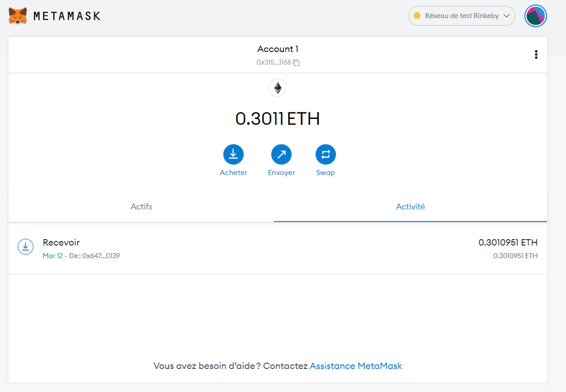Click the Swap icon button
Viewport: 566px width, 392px height.
pyautogui.click(x=325, y=154)
